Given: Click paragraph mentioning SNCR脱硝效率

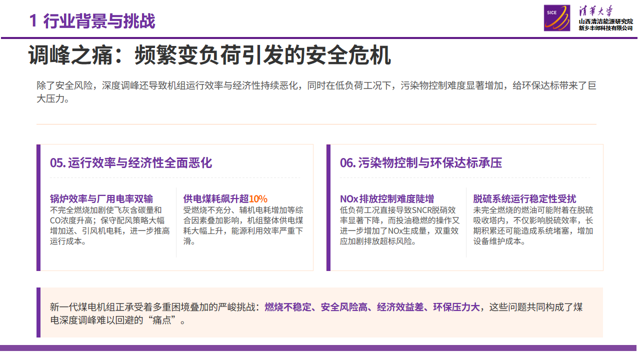Looking at the screenshot, I should [400, 226].
